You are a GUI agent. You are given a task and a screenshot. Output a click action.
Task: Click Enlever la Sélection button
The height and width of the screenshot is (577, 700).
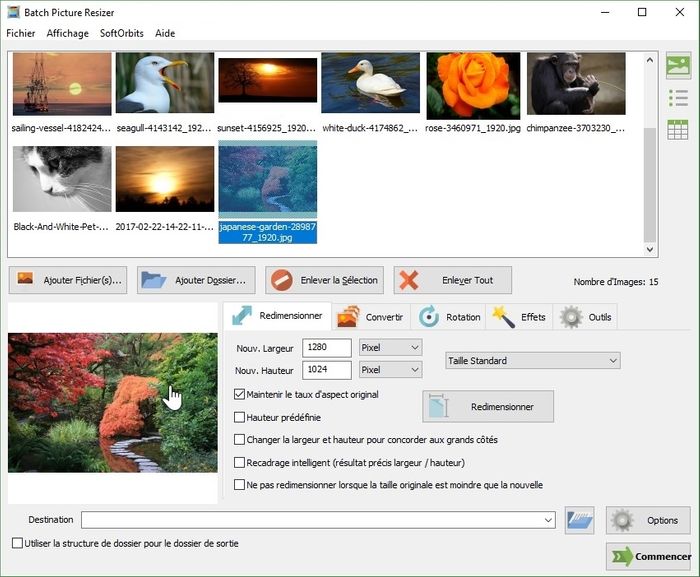coord(325,280)
